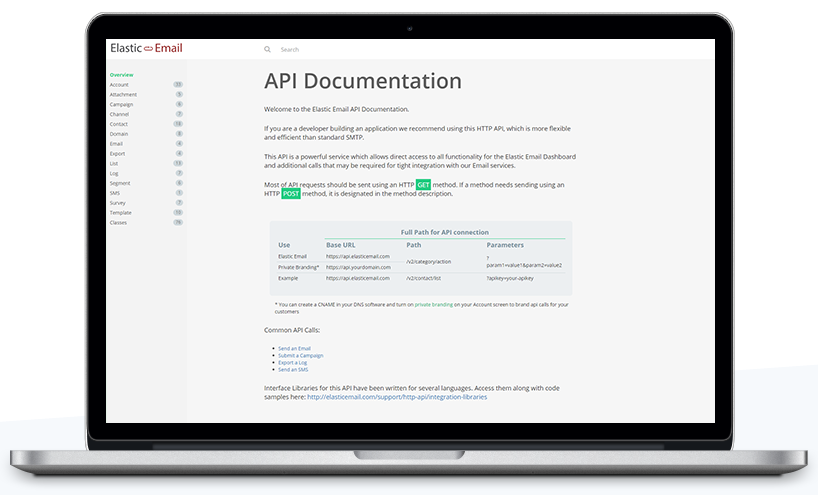The height and width of the screenshot is (495, 818).
Task: Open the Survey category
Action: pyautogui.click(x=117, y=203)
